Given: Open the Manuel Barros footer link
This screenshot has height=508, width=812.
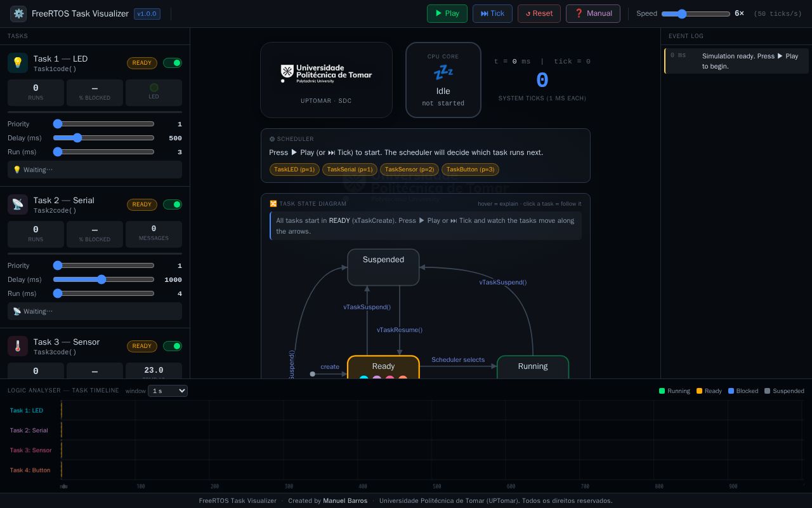Looking at the screenshot, I should (345, 501).
